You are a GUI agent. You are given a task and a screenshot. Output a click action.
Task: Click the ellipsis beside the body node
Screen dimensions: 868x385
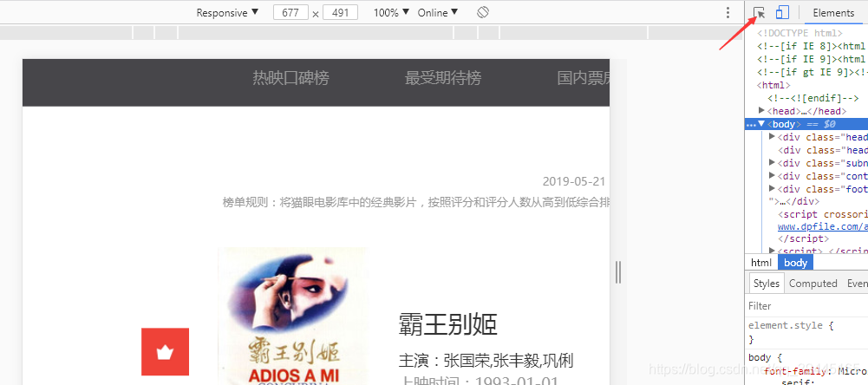[751, 125]
